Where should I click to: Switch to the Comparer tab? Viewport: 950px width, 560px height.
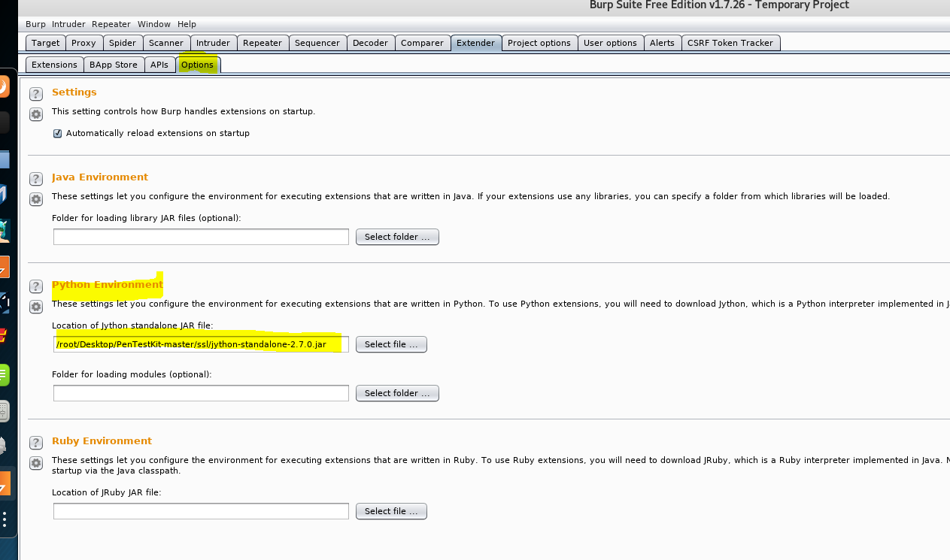[423, 43]
